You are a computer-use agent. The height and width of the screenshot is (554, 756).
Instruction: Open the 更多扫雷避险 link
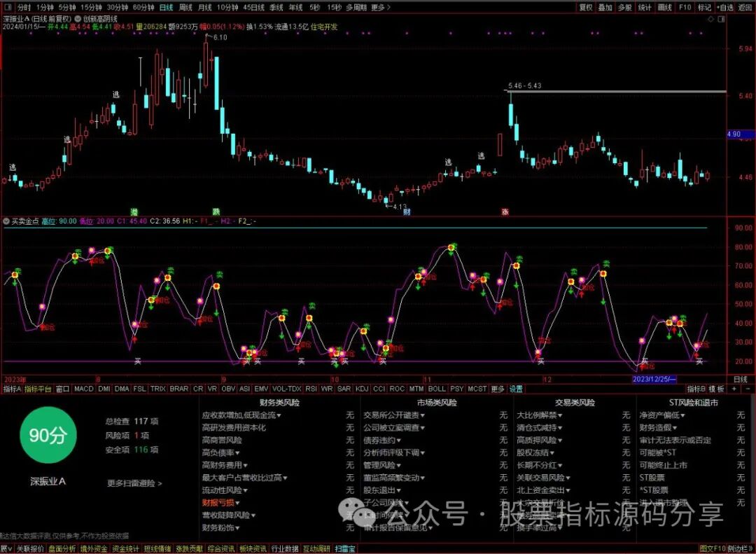pyautogui.click(x=134, y=483)
